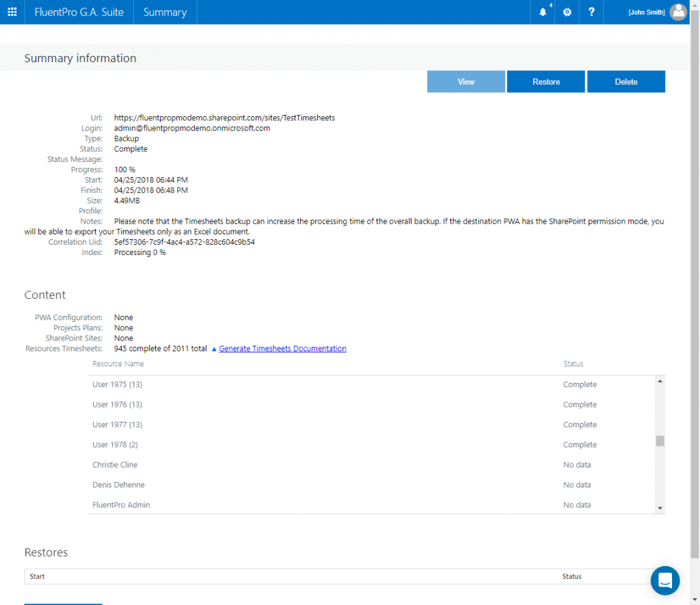Select the FluentPro Admin row

[x=371, y=505]
